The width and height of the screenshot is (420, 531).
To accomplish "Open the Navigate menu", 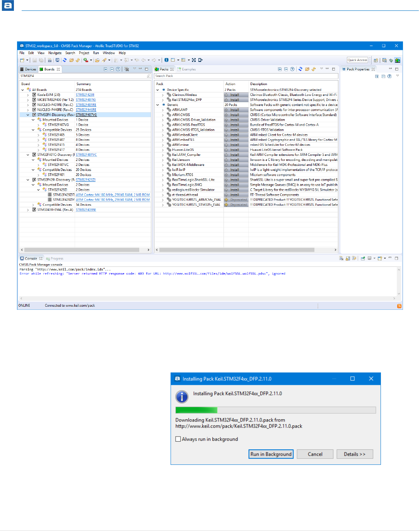I will tap(55, 53).
